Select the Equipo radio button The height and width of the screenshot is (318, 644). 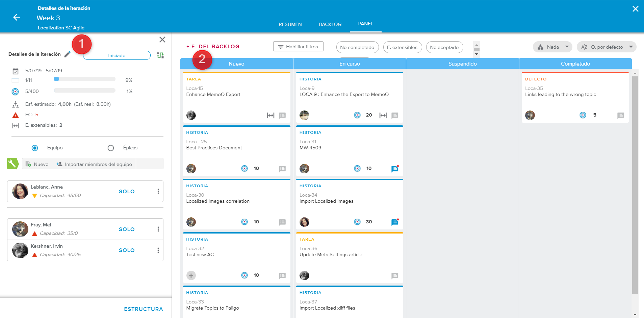[x=35, y=148]
